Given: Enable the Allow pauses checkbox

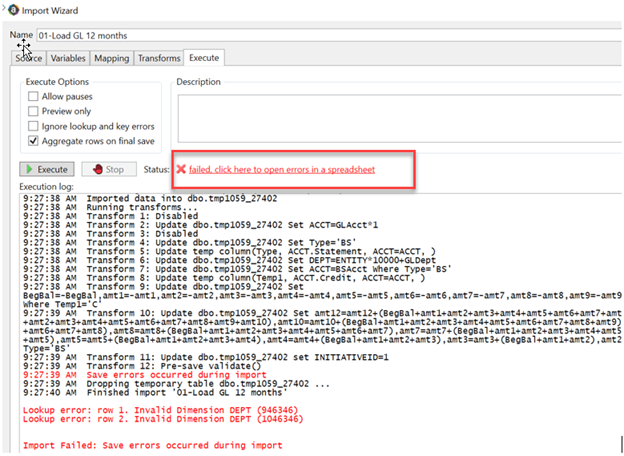Looking at the screenshot, I should coord(34,97).
